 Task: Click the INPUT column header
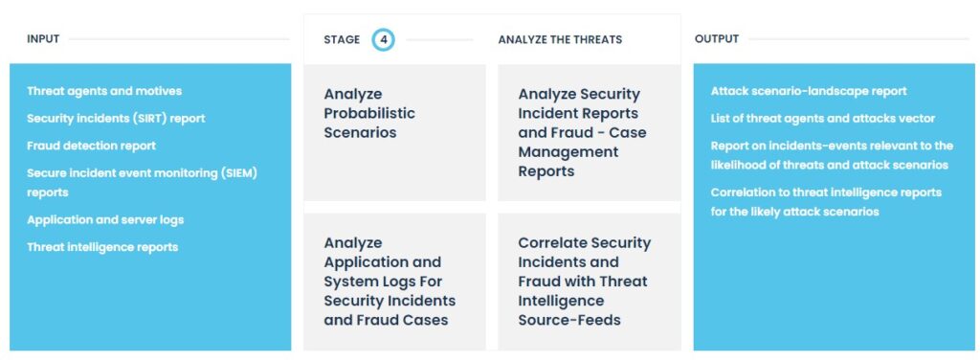pyautogui.click(x=43, y=38)
